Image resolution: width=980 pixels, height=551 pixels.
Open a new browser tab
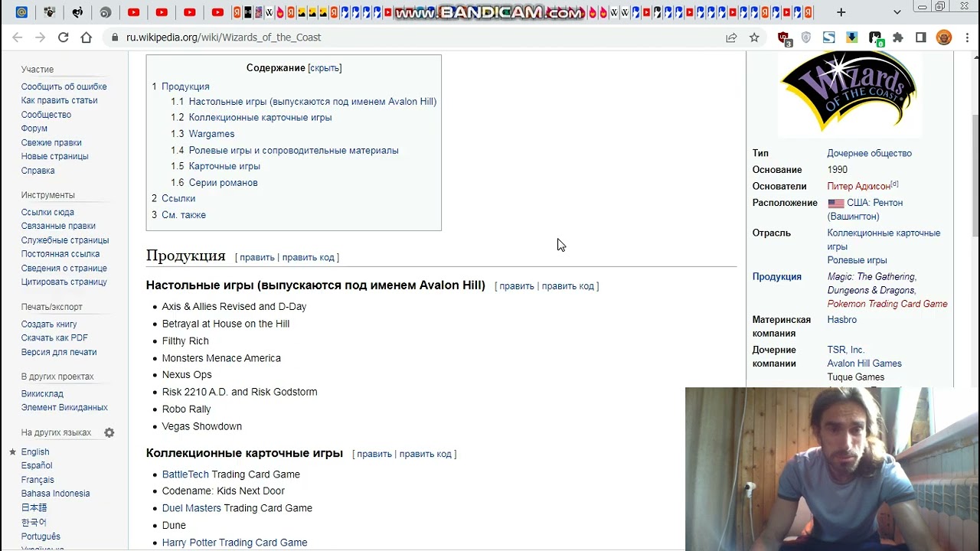coord(841,12)
